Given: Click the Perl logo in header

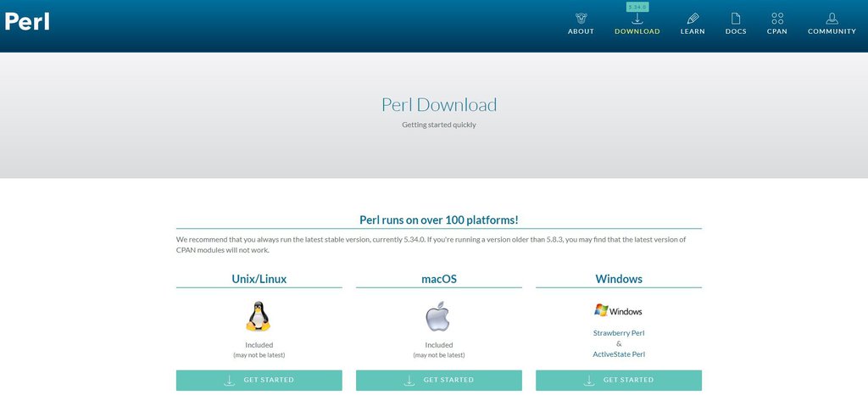Looking at the screenshot, I should [x=27, y=21].
